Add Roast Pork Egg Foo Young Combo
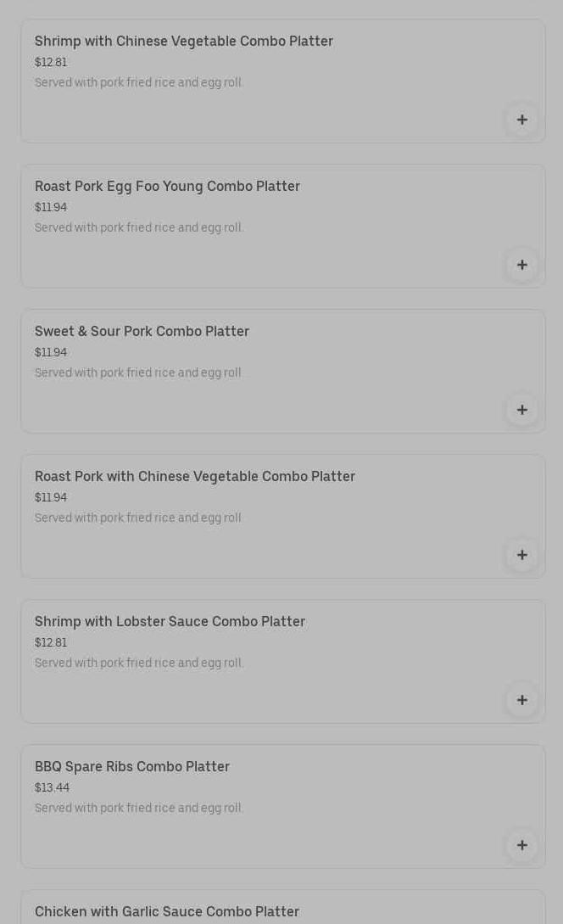Screen dimensions: 563x924 [x=521, y=265]
